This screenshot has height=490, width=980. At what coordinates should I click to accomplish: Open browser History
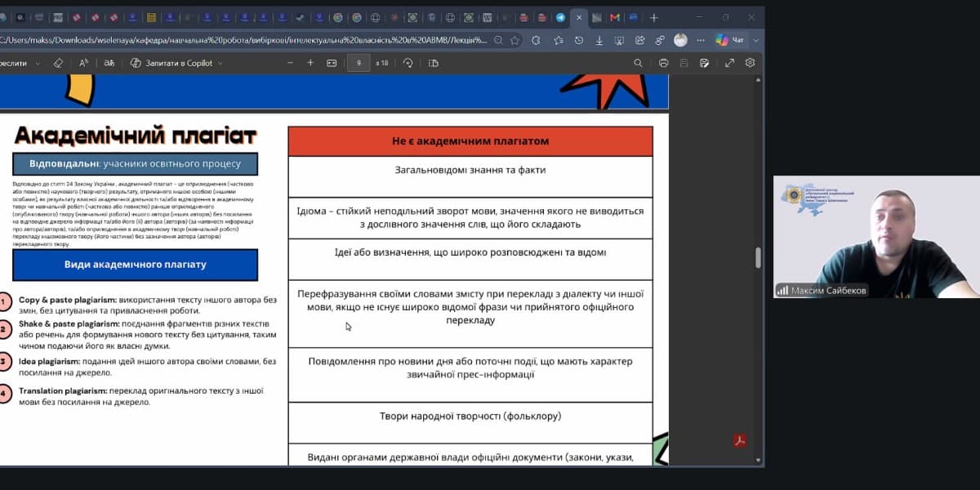click(x=578, y=39)
